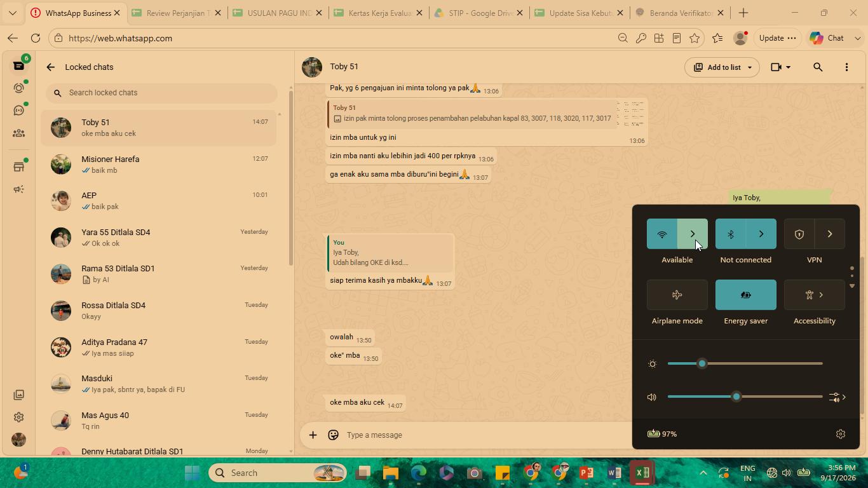Viewport: 868px width, 488px height.
Task: Expand the Add to list dropdown
Action: (x=749, y=67)
